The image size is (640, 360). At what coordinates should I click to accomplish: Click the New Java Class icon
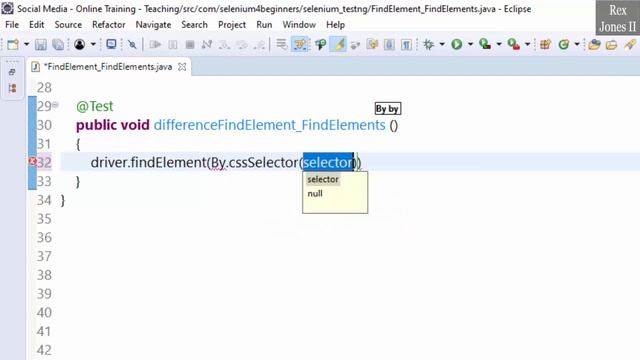[564, 44]
